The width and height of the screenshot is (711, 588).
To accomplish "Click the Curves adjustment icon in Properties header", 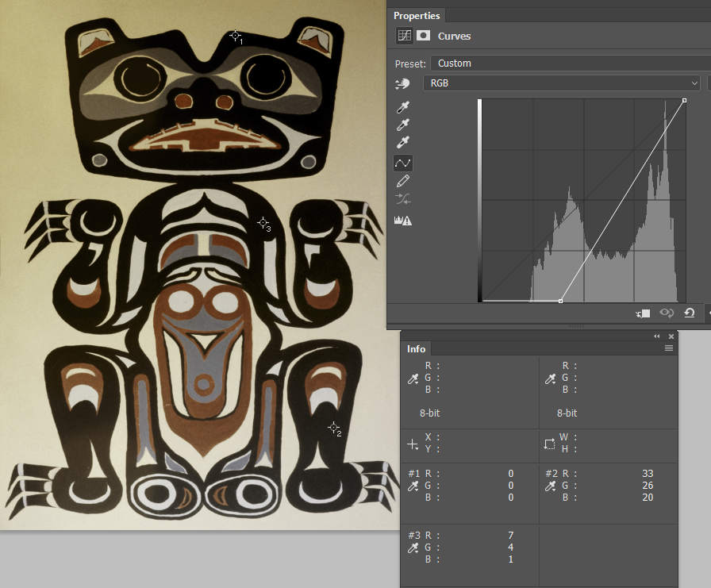I will 404,36.
